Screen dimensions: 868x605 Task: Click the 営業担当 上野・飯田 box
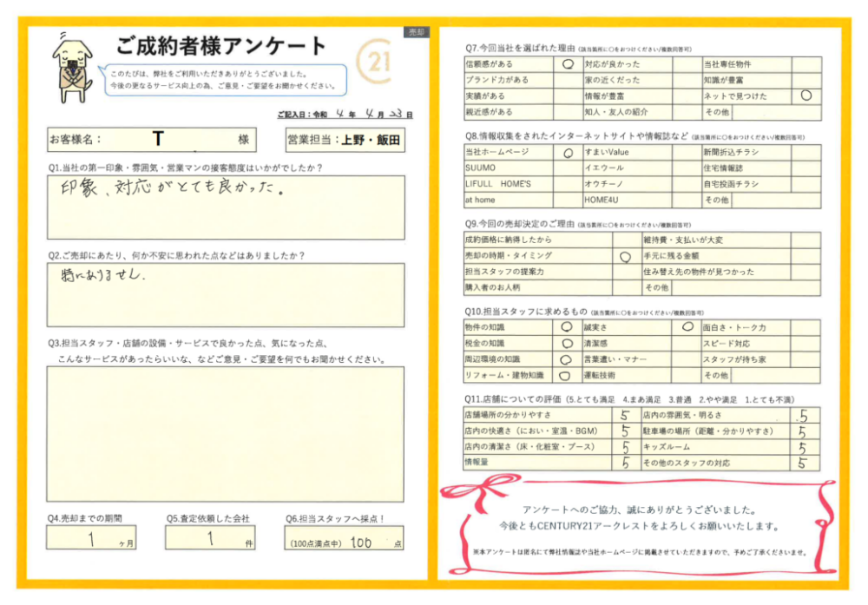344,139
